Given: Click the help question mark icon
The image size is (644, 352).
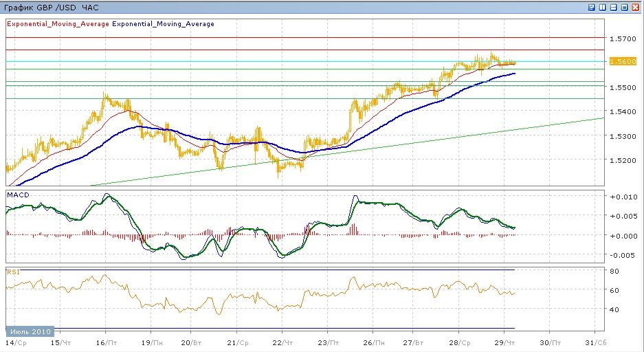Looking at the screenshot, I should (x=591, y=7).
